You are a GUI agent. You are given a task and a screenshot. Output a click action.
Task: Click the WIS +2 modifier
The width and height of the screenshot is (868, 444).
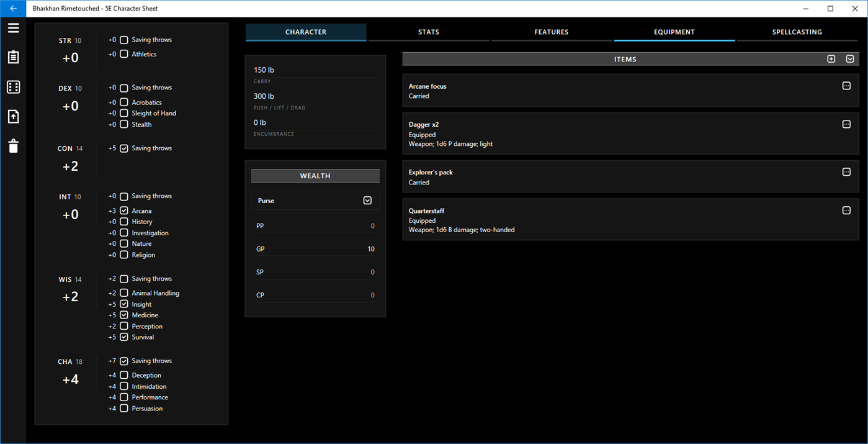tap(71, 297)
